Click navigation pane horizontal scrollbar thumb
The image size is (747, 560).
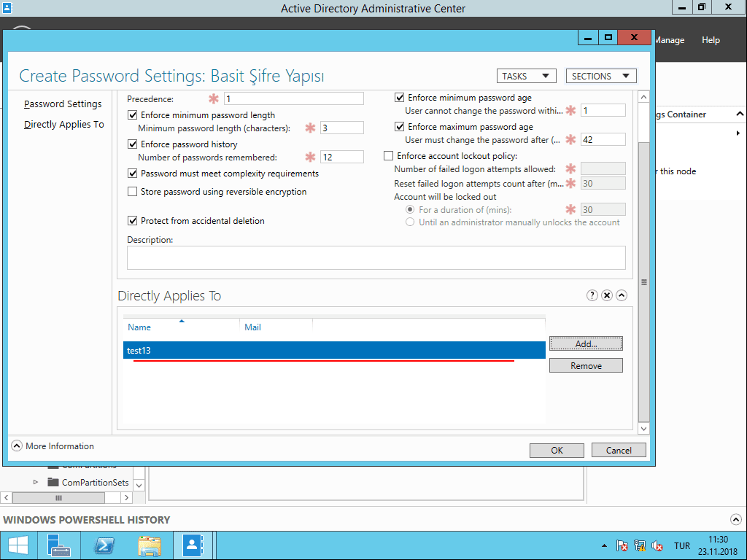[x=58, y=497]
